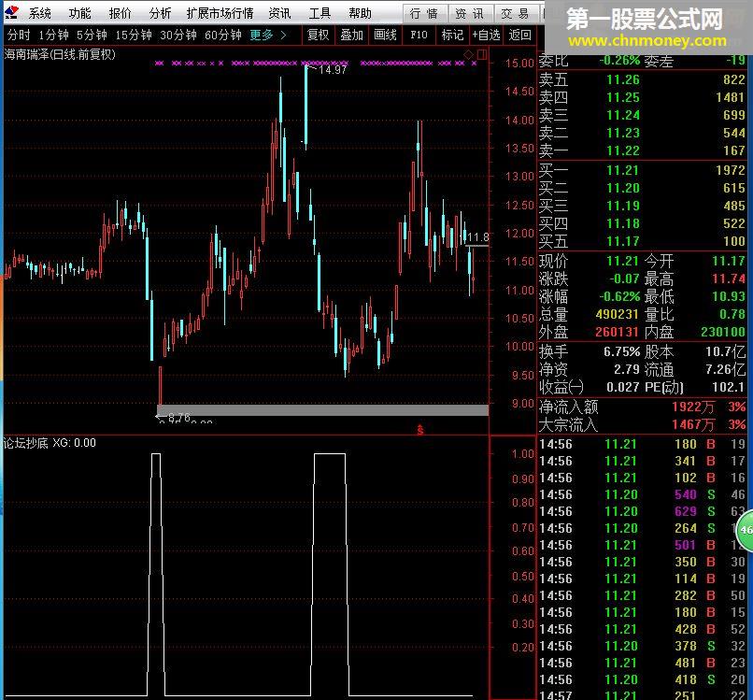This screenshot has width=753, height=700.
Task: Select the 1分钟 period
Action: (x=54, y=36)
